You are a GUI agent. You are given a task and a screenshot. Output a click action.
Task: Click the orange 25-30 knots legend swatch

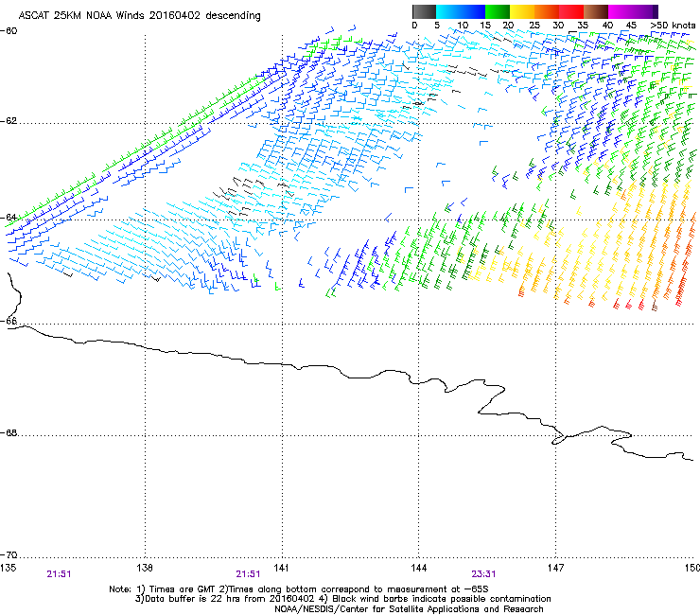coord(547,11)
